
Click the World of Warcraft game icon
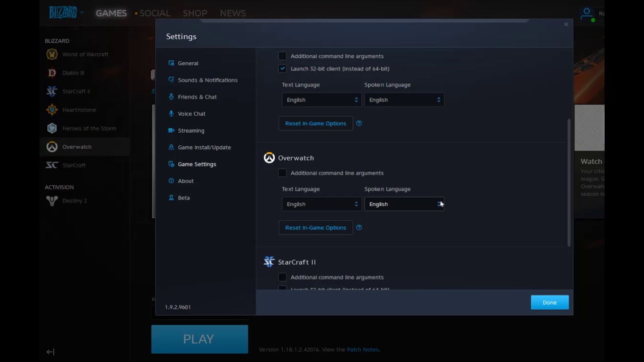(x=52, y=54)
